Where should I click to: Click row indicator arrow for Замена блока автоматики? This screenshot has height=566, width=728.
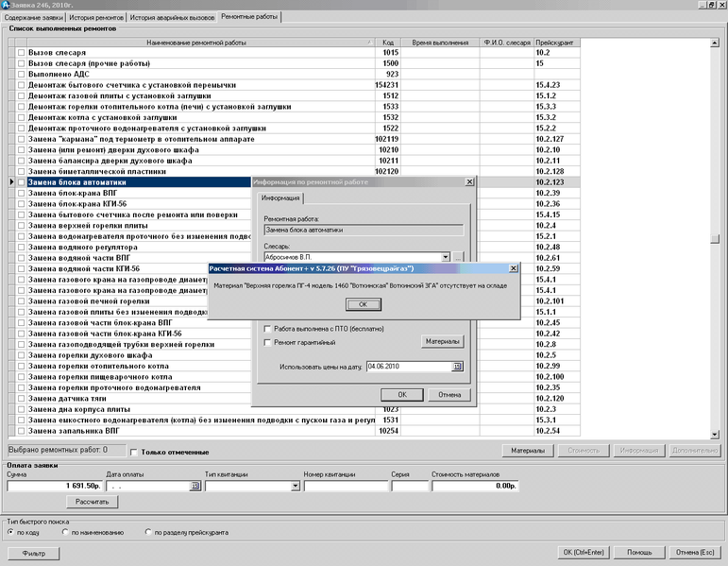pyautogui.click(x=10, y=181)
